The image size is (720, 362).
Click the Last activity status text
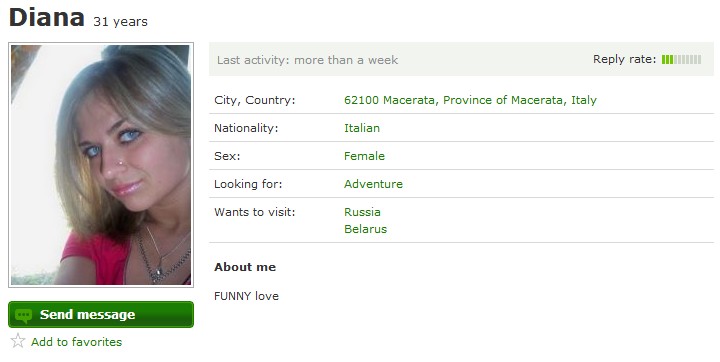tap(307, 60)
